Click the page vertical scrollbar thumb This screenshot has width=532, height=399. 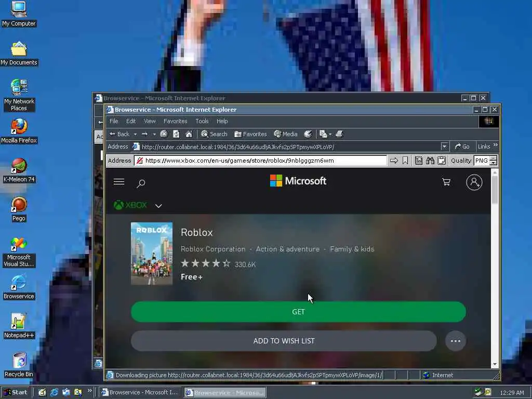[495, 190]
